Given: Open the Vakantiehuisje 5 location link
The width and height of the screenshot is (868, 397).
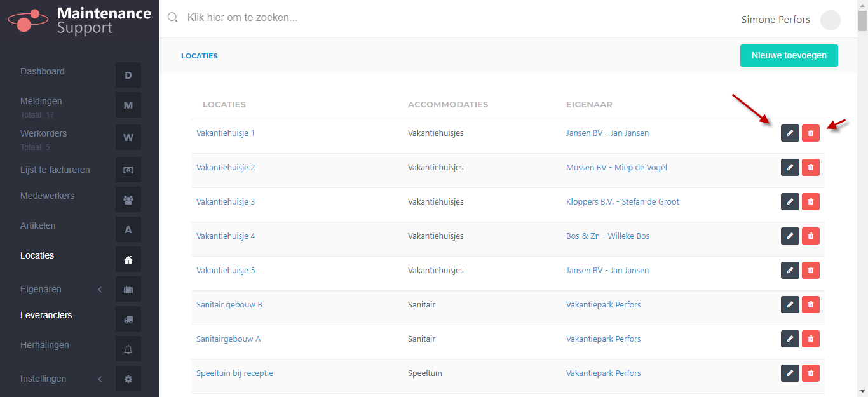Looking at the screenshot, I should tap(226, 271).
